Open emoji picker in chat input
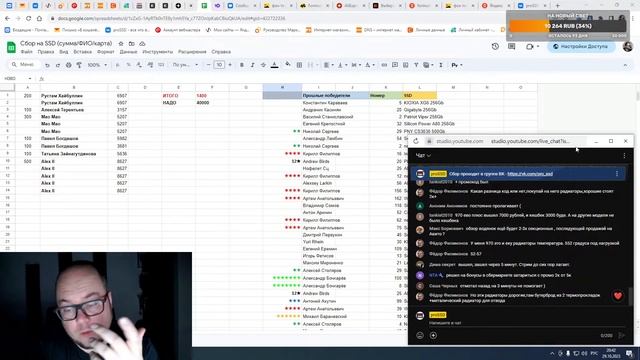The width and height of the screenshot is (640, 360). point(420,336)
